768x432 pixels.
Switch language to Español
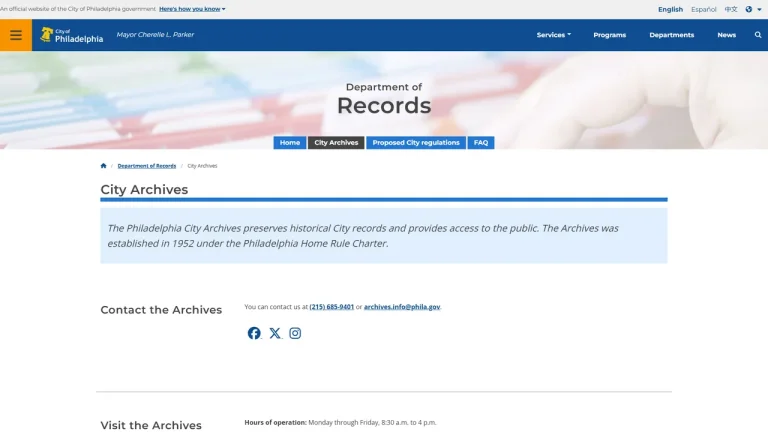click(x=703, y=9)
